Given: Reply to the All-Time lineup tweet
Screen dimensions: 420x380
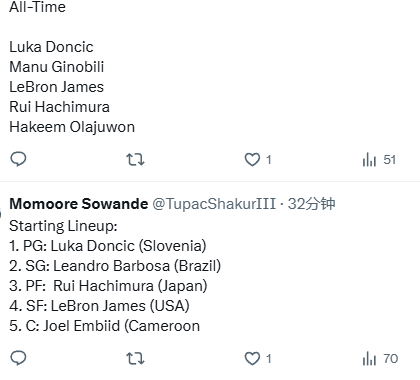Looking at the screenshot, I should pyautogui.click(x=18, y=159).
